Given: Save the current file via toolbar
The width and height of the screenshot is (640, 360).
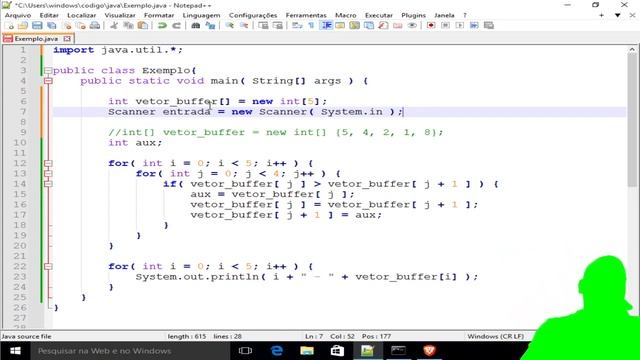Looking at the screenshot, I should [37, 26].
